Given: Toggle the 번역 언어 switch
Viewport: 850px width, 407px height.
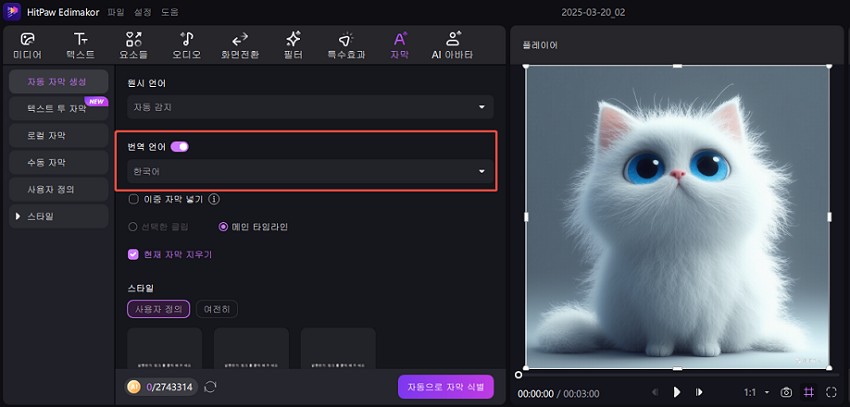Looking at the screenshot, I should pos(179,146).
